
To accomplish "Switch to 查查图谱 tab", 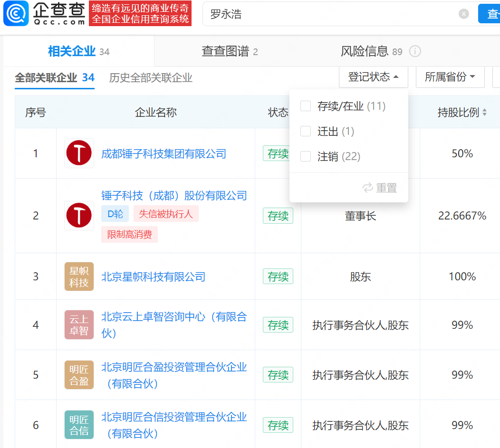I will tap(230, 51).
